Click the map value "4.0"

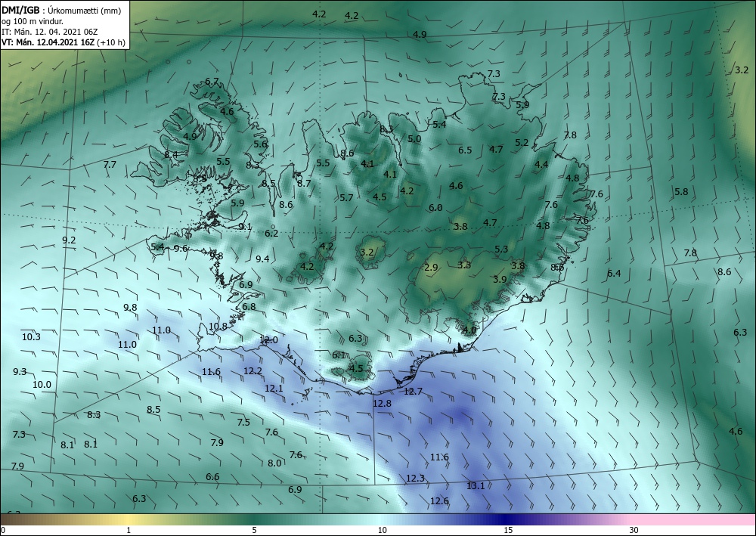tap(469, 330)
